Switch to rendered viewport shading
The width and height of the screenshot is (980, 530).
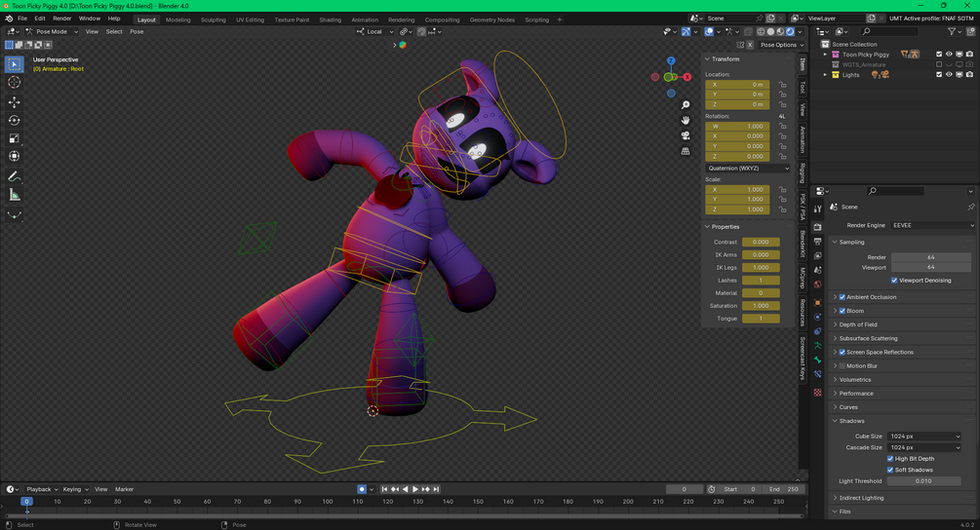tap(791, 31)
